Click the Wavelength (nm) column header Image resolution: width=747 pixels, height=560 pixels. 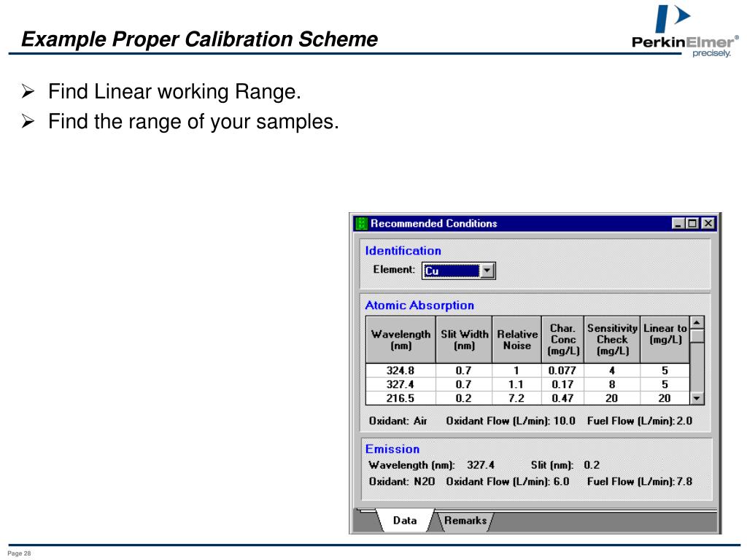pos(400,340)
